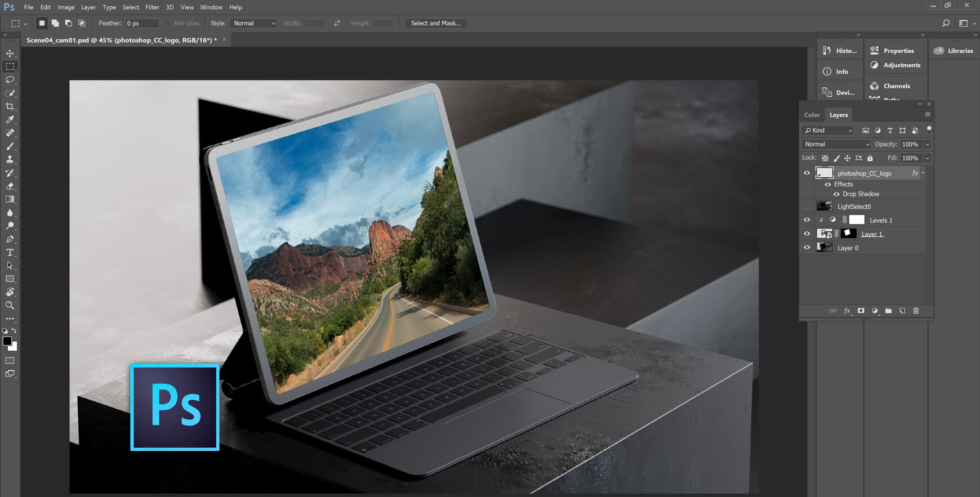
Task: Change screen mode from toolbox
Action: click(x=10, y=374)
